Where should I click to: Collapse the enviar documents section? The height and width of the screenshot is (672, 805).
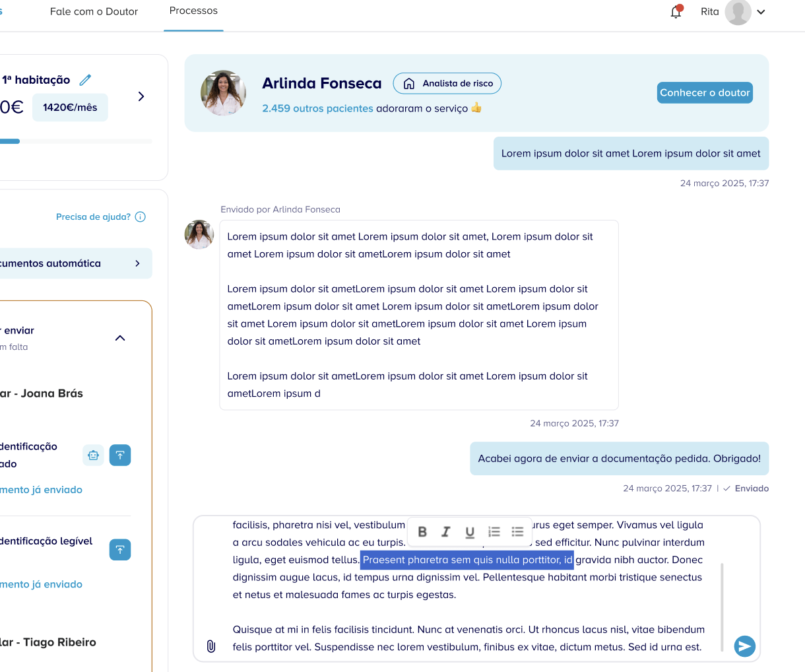(120, 337)
